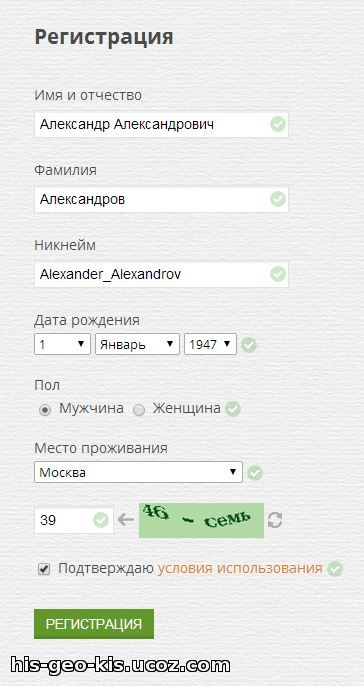The image size is (364, 686).
Task: Open the Январь month dropdown
Action: pos(137,344)
